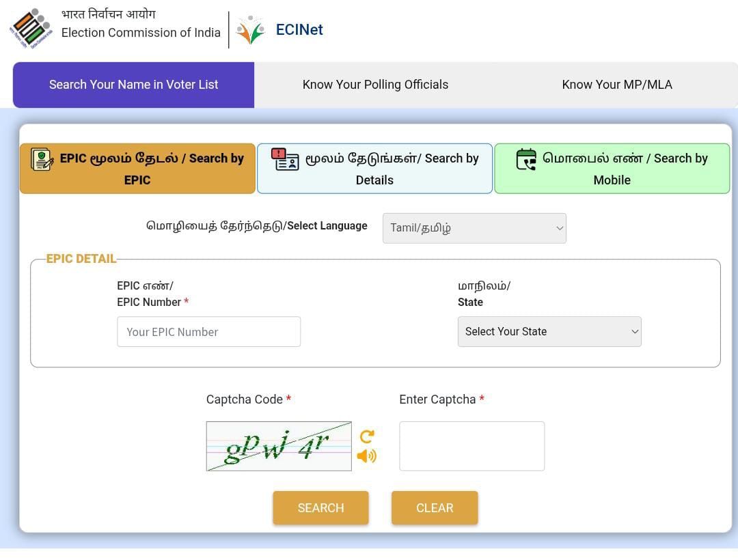
Task: Click the Search by Details ID icon
Action: tap(285, 159)
